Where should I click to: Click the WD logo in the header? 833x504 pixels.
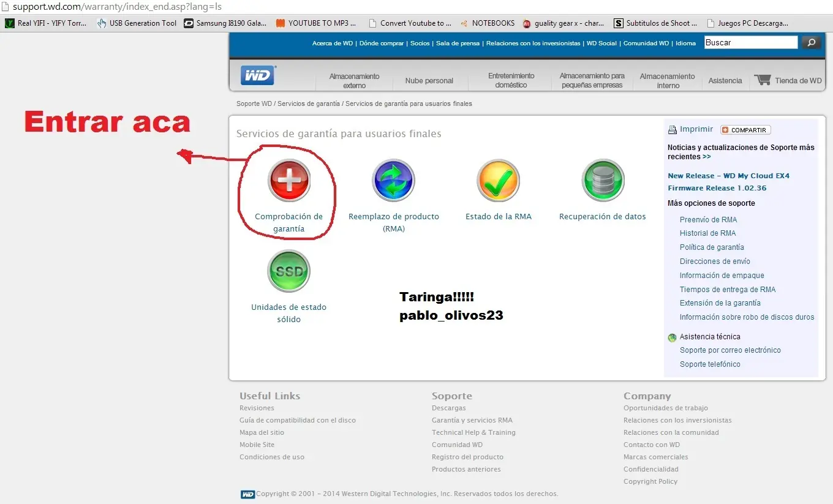[258, 75]
